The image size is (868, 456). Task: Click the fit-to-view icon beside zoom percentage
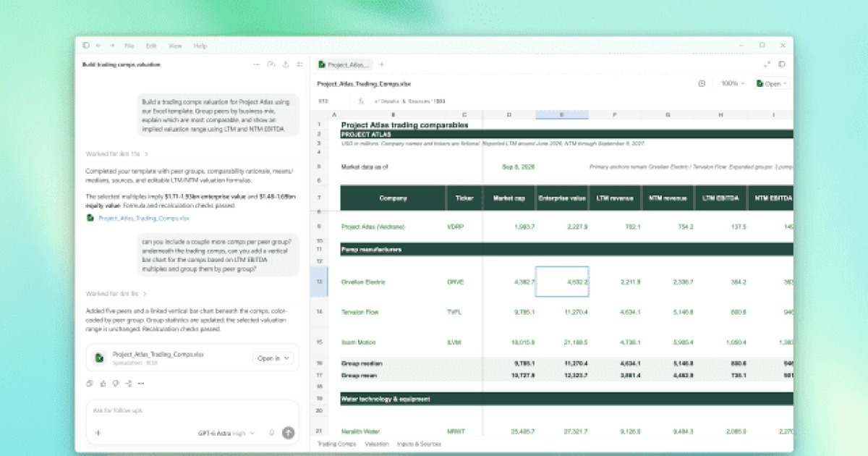click(702, 83)
